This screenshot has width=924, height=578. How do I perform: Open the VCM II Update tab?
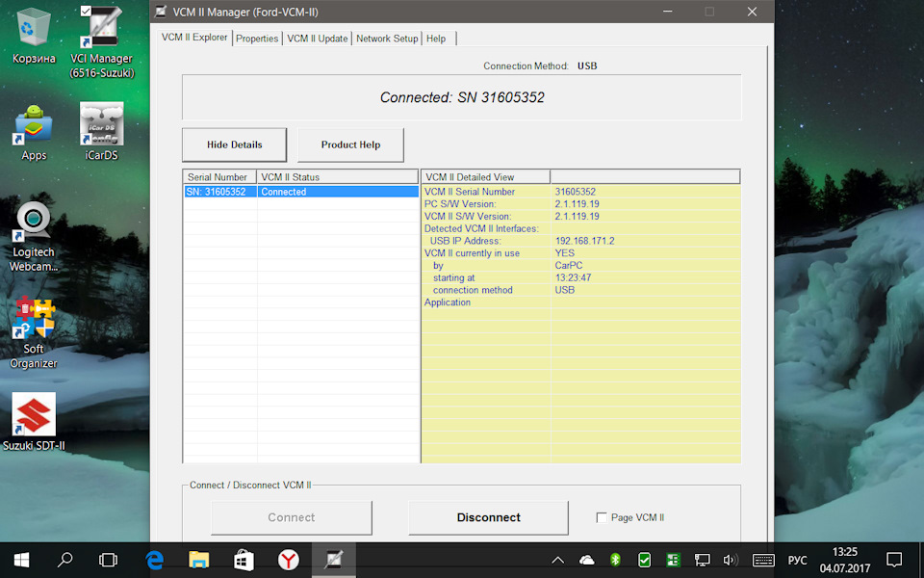pyautogui.click(x=317, y=39)
